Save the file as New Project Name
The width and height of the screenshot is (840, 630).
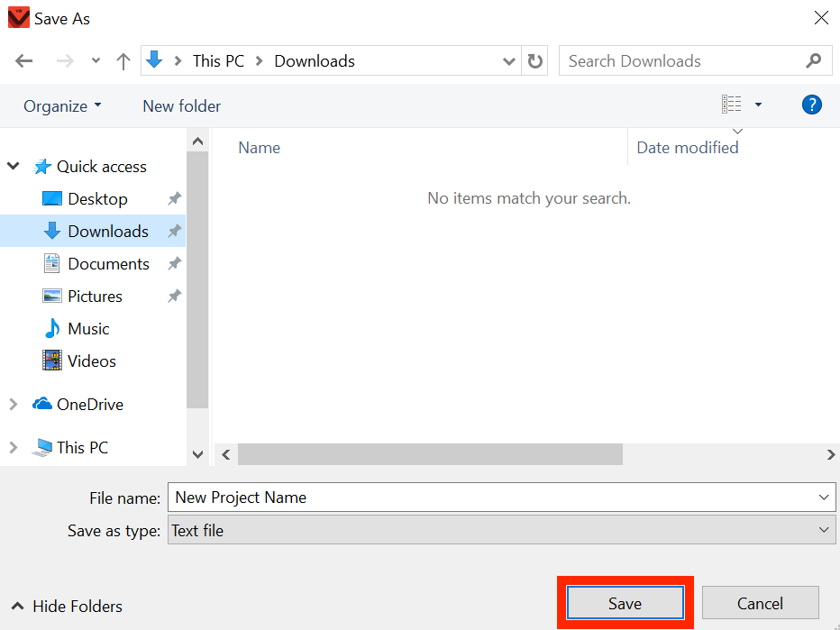coord(625,602)
